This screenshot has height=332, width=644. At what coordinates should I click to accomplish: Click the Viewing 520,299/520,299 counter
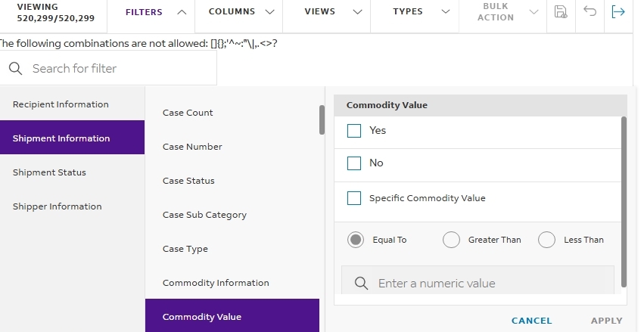tap(55, 12)
